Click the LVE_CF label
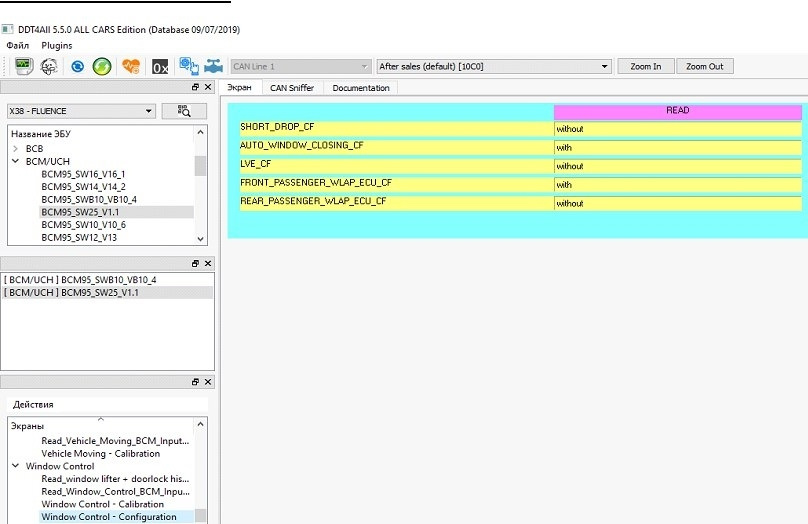 (x=255, y=164)
